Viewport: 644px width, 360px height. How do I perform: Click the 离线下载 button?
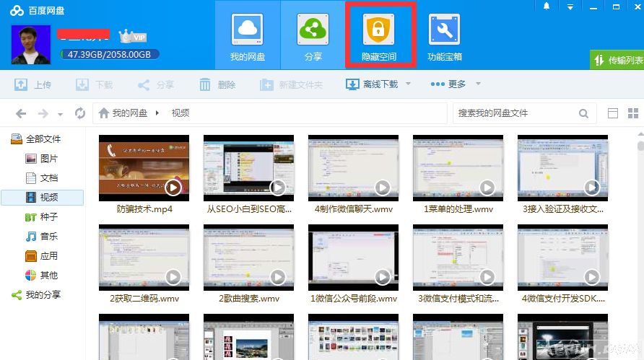point(372,84)
